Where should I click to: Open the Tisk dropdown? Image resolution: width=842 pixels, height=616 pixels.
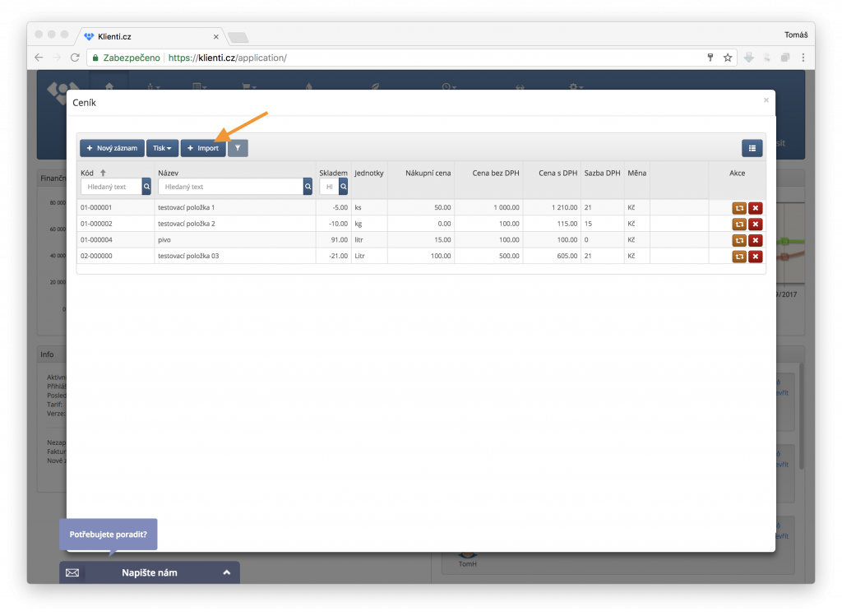tap(162, 148)
